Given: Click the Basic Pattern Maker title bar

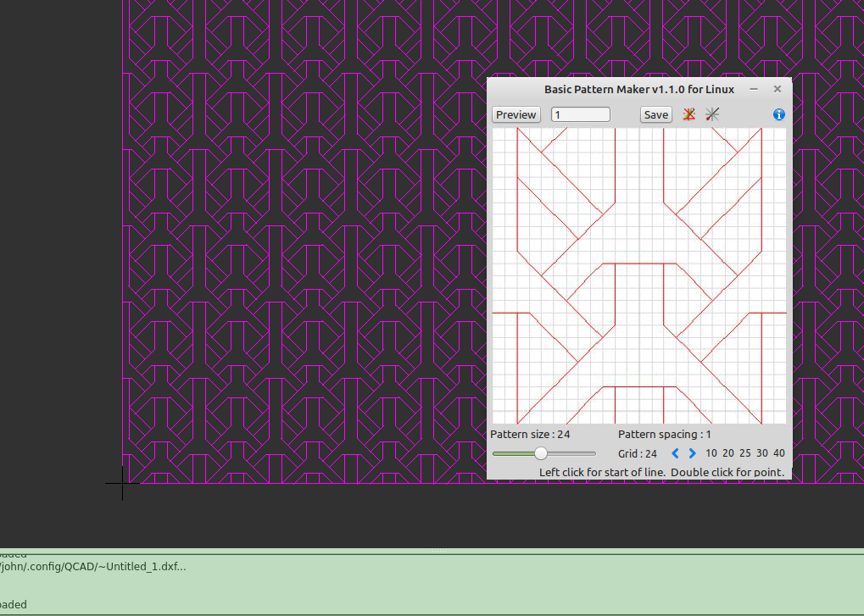Looking at the screenshot, I should point(639,89).
